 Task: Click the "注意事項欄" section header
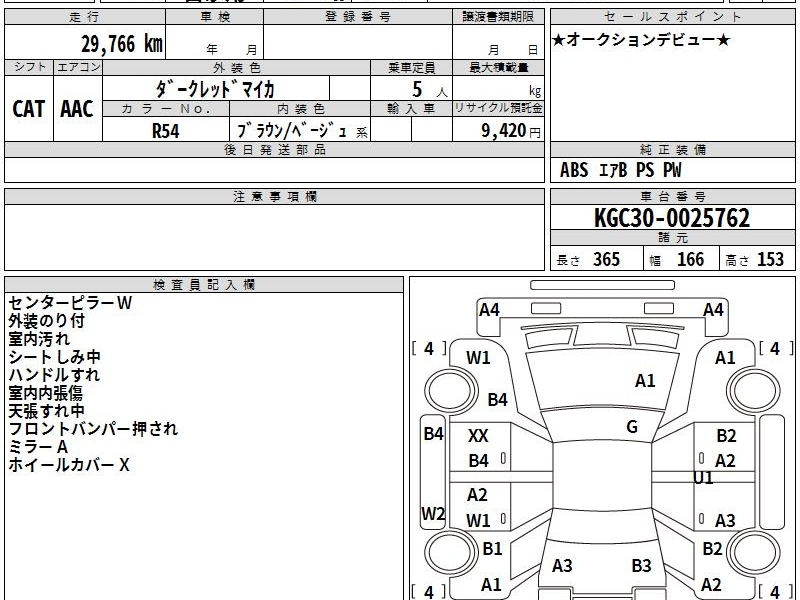coord(274,197)
